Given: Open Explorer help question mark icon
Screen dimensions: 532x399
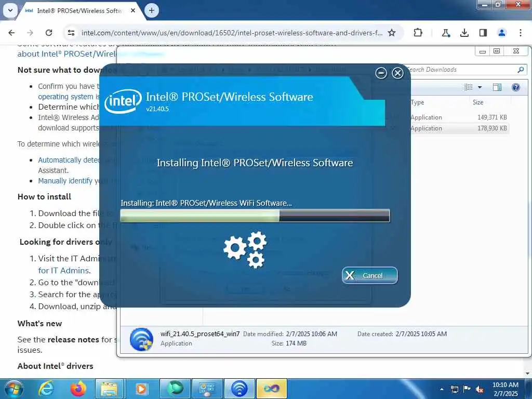Looking at the screenshot, I should [516, 87].
